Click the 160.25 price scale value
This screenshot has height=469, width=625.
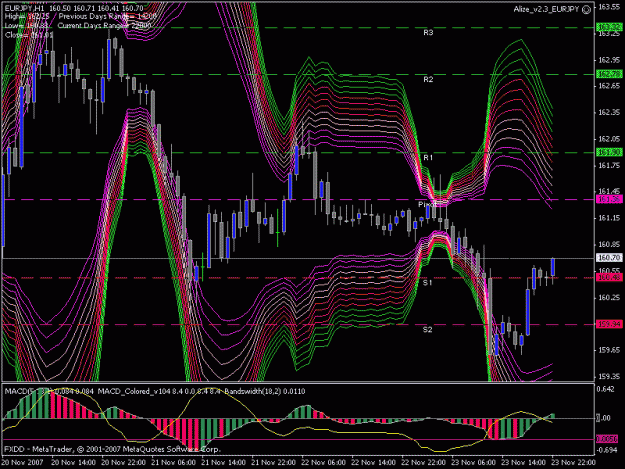click(609, 298)
